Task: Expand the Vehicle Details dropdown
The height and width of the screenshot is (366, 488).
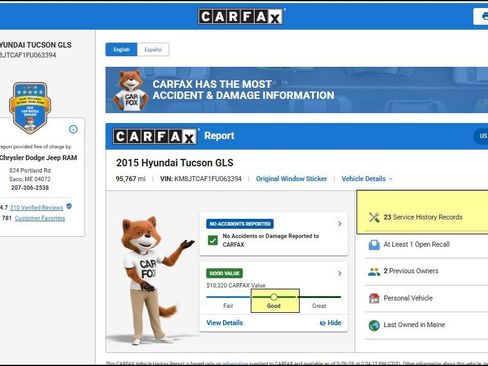Action: 367,179
